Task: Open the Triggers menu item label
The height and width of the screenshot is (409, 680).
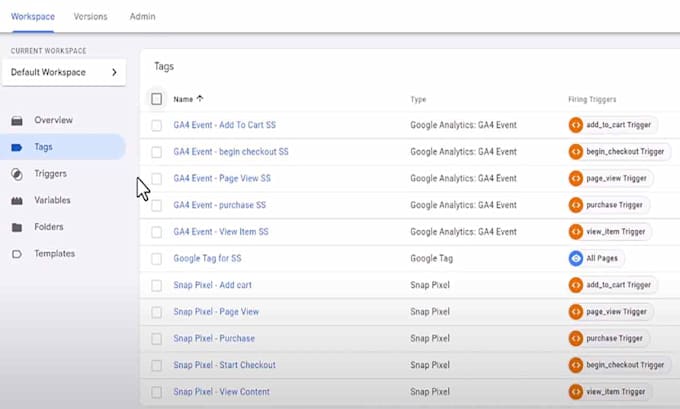Action: (x=51, y=173)
